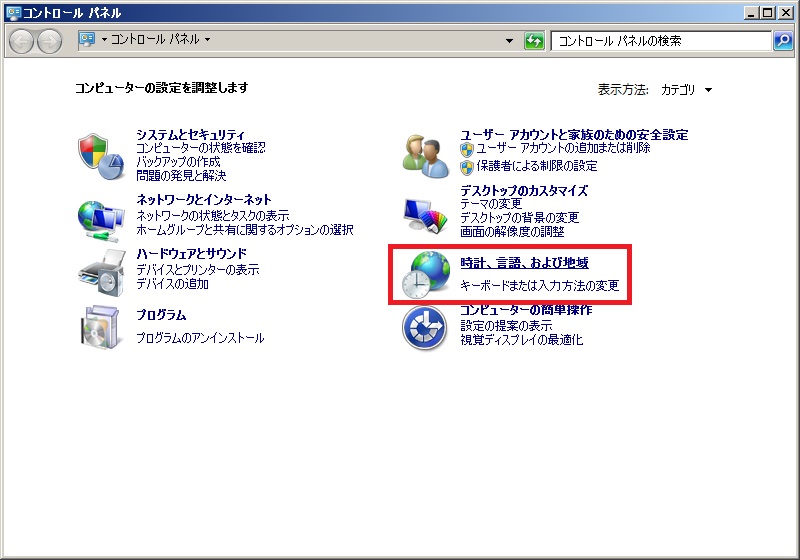Open プログラムのアンインストール link
This screenshot has height=560, width=800.
200,338
